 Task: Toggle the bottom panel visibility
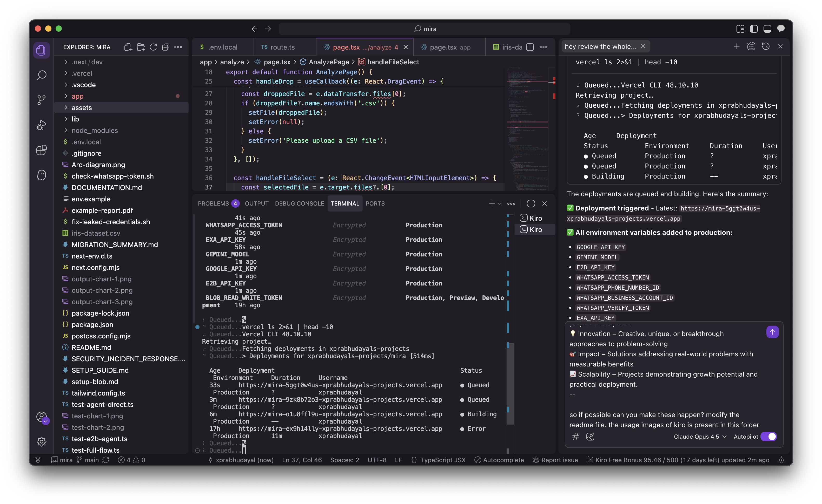point(767,29)
